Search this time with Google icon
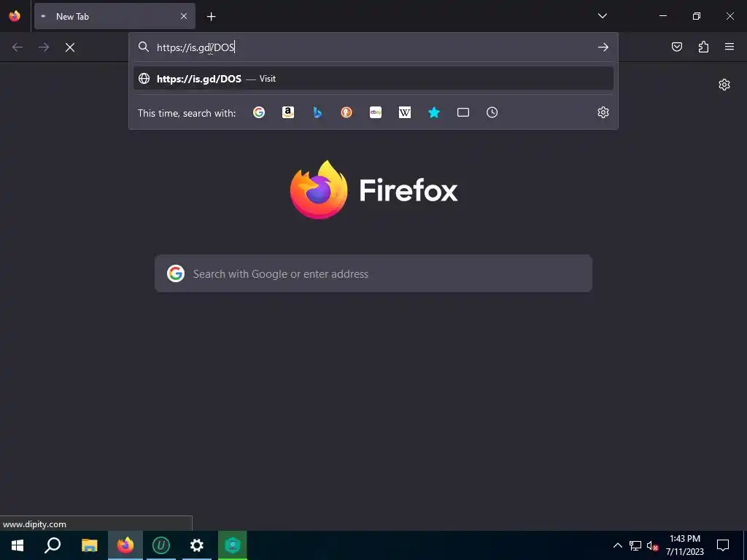 (259, 112)
